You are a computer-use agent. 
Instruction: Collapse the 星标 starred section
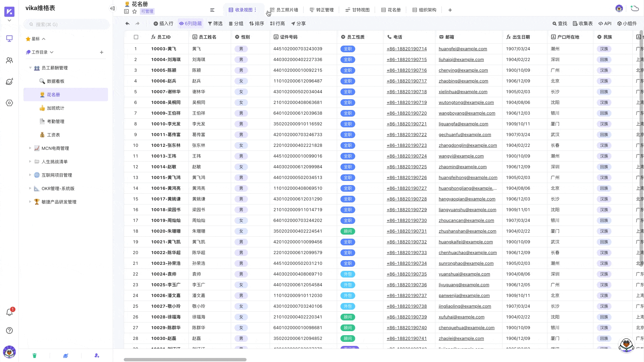(x=44, y=39)
